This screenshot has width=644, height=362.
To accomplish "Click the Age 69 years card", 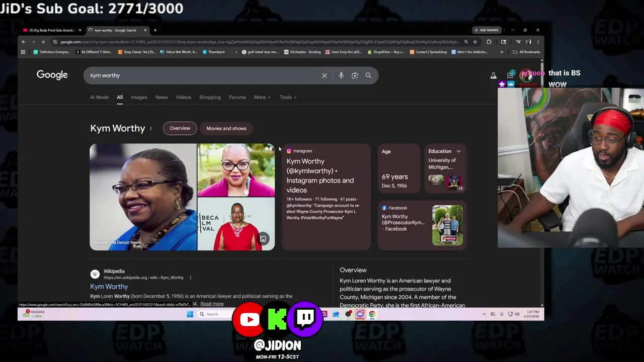I will click(x=398, y=169).
